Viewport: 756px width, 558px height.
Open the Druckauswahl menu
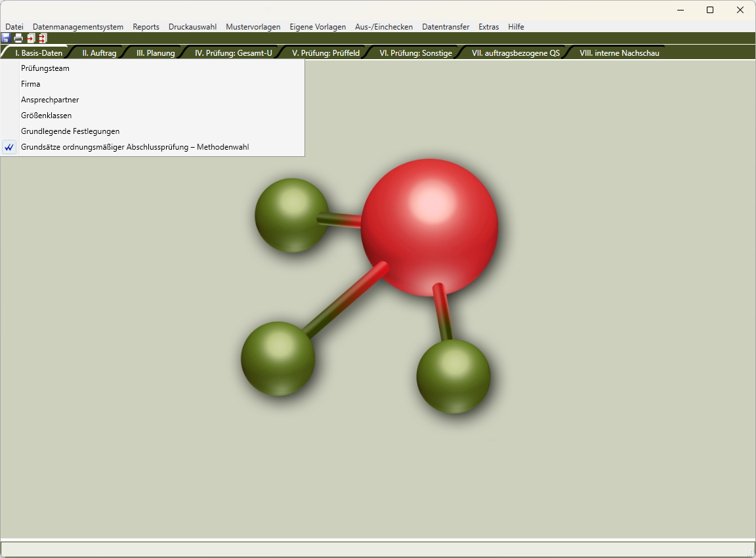192,27
